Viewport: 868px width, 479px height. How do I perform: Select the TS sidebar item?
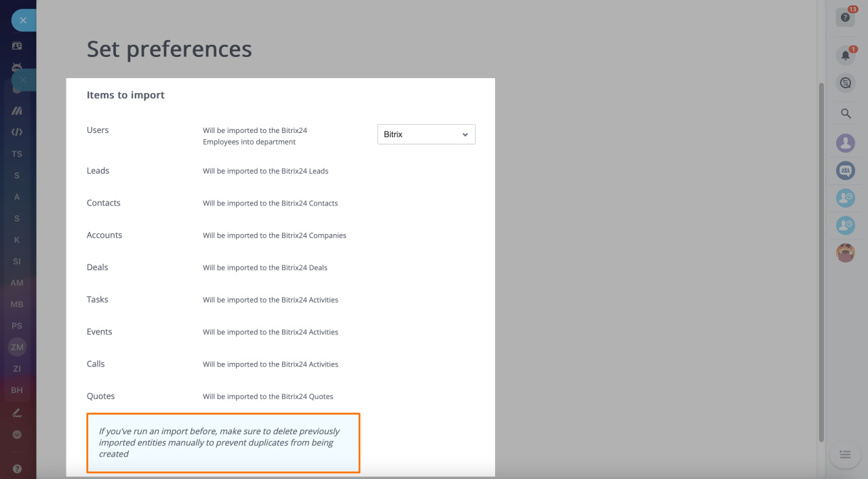(x=17, y=154)
